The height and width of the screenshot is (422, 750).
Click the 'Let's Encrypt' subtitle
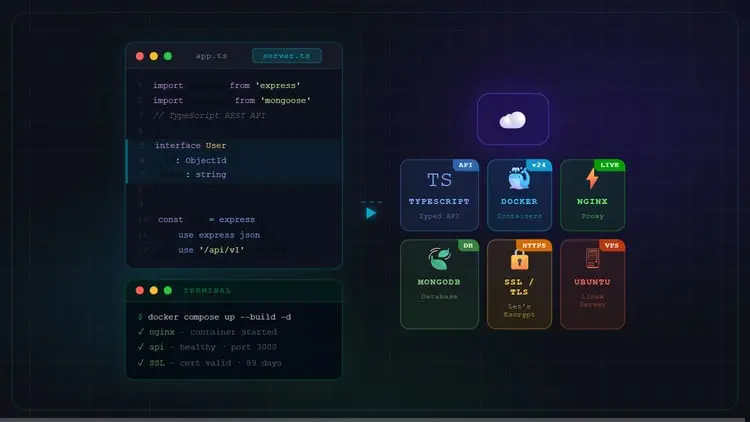[519, 311]
